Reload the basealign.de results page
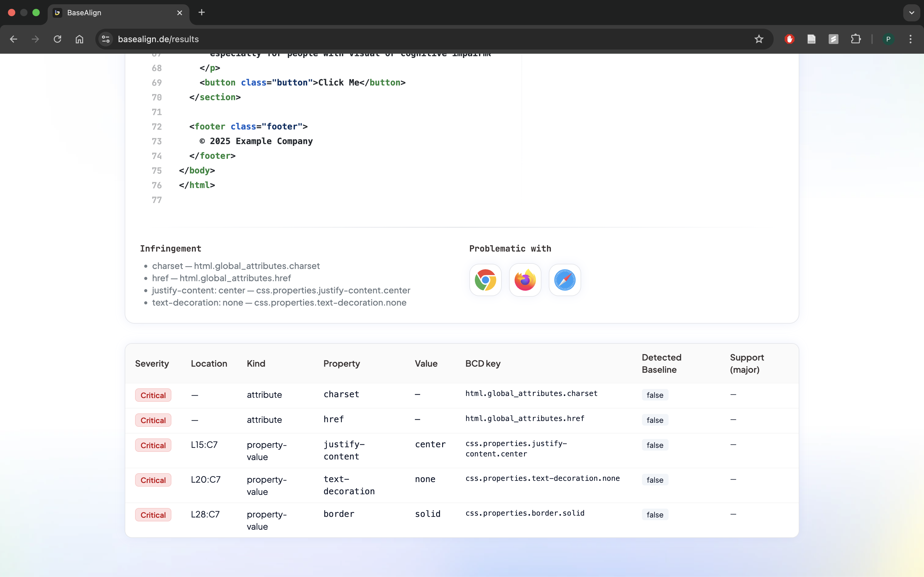924x577 pixels. tap(57, 39)
